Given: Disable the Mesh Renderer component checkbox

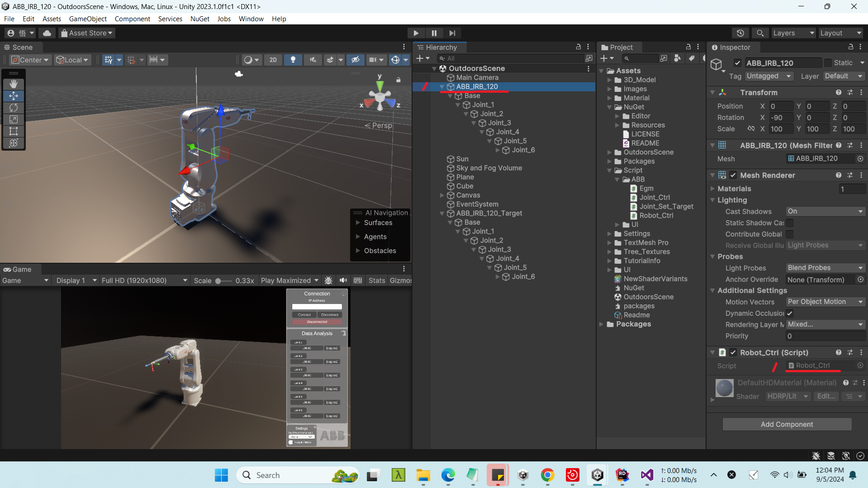Looking at the screenshot, I should [733, 175].
